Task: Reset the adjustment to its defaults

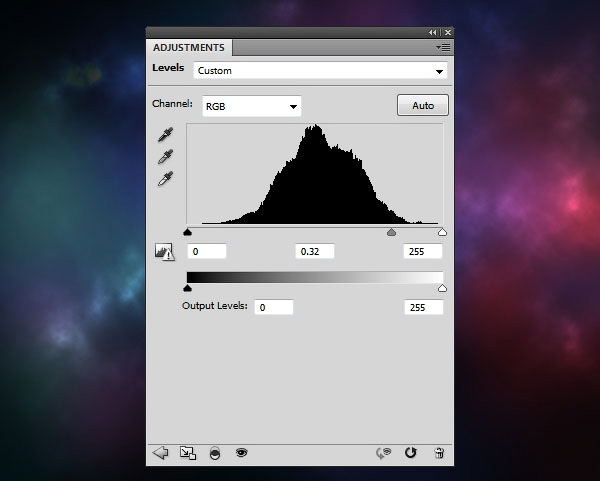Action: (x=410, y=453)
